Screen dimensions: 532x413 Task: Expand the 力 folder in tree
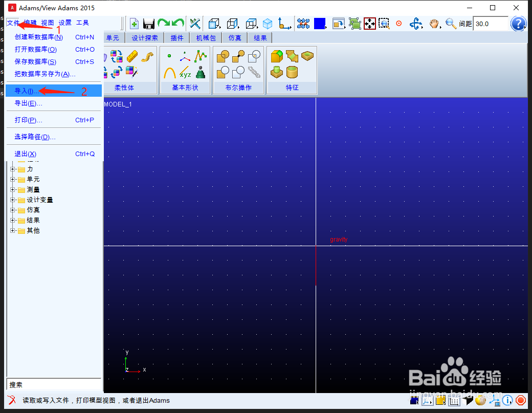(x=13, y=169)
